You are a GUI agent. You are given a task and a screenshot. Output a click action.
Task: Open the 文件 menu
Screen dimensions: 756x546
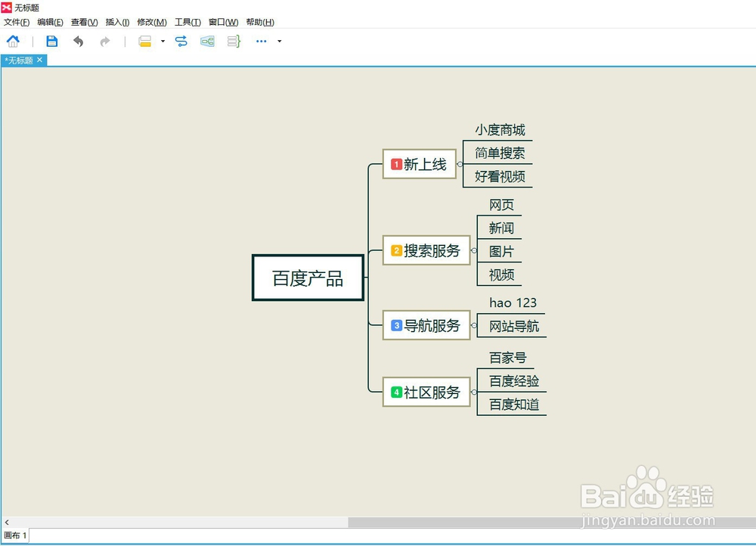click(x=17, y=22)
